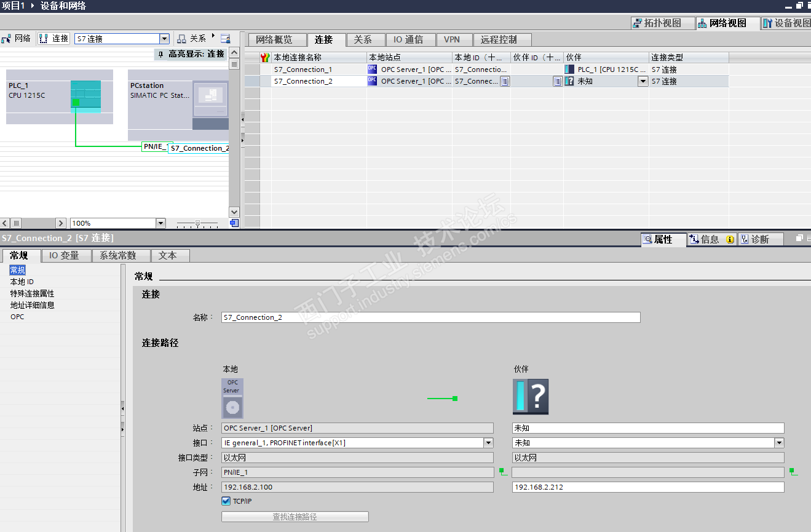Select 本地 ID in the properties tree
811x532 pixels.
22,282
